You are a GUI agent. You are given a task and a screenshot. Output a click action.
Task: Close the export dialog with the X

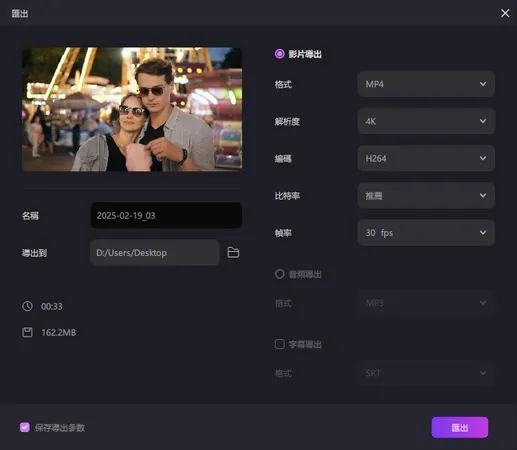[505, 13]
